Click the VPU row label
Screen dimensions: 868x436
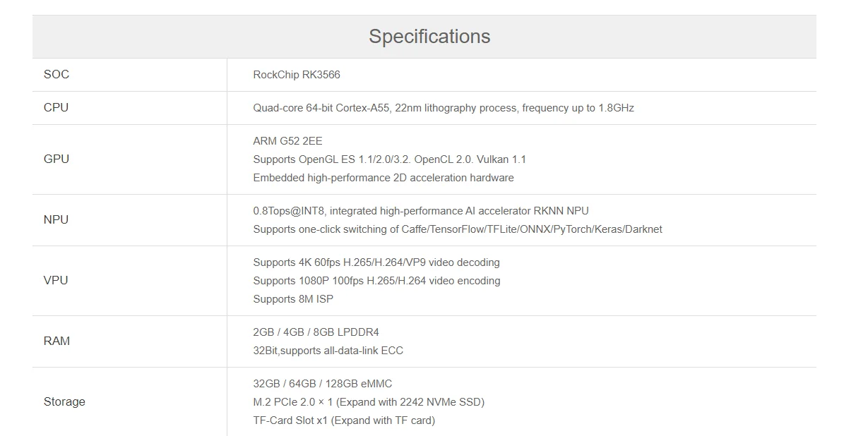pyautogui.click(x=57, y=281)
